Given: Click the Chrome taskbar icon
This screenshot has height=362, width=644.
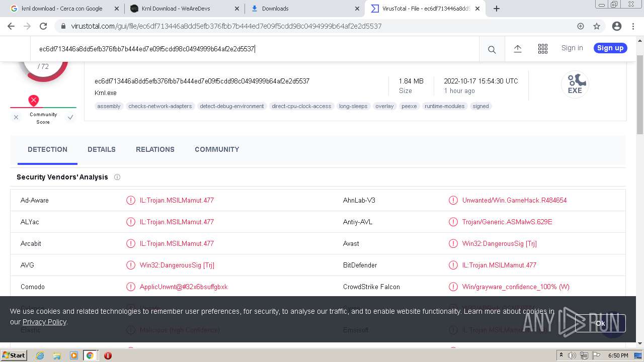Looking at the screenshot, I should 90,355.
